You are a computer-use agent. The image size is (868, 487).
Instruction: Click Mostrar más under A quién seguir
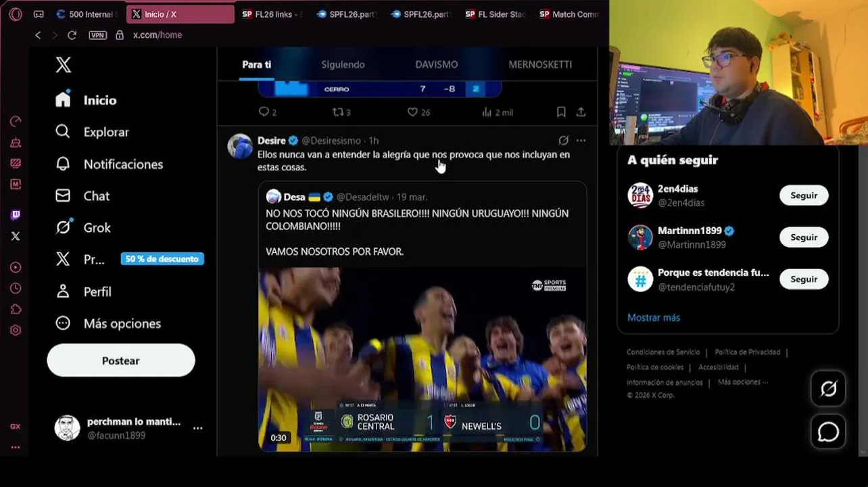point(654,318)
